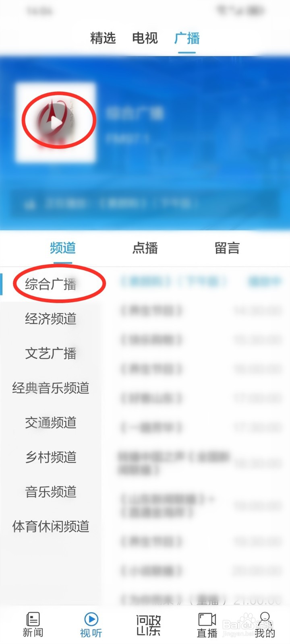290x644 pixels.
Task: Select the 广播 top tab
Action: 187,38
